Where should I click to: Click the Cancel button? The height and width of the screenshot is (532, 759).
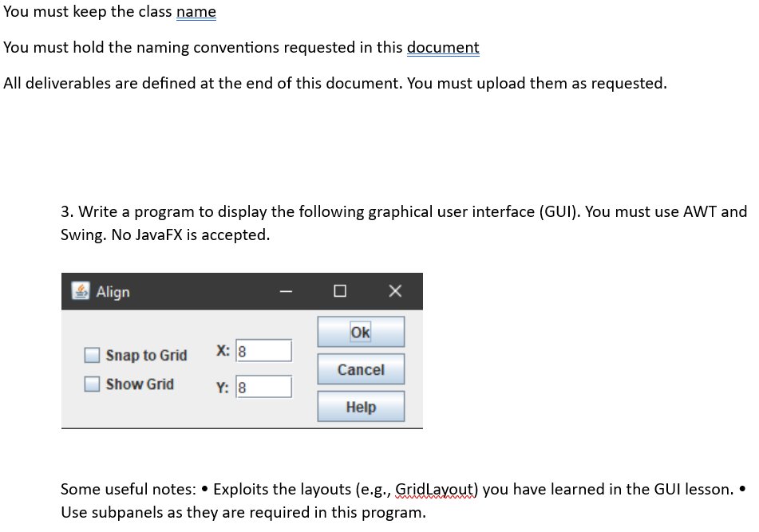point(361,368)
